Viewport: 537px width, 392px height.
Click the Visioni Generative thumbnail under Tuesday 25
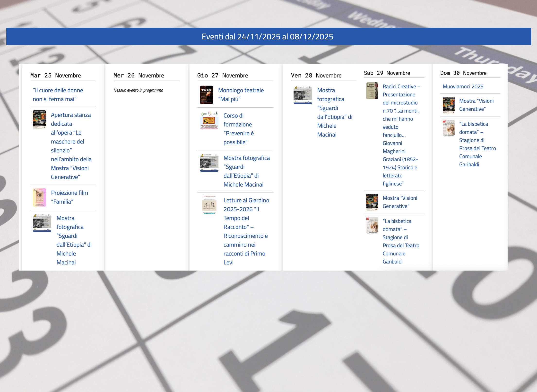click(39, 119)
